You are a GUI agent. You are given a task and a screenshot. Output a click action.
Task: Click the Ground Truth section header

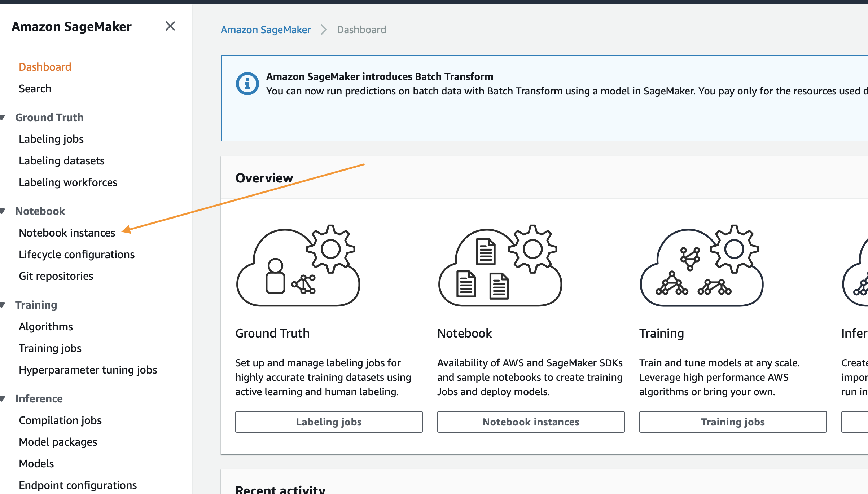[x=49, y=118]
